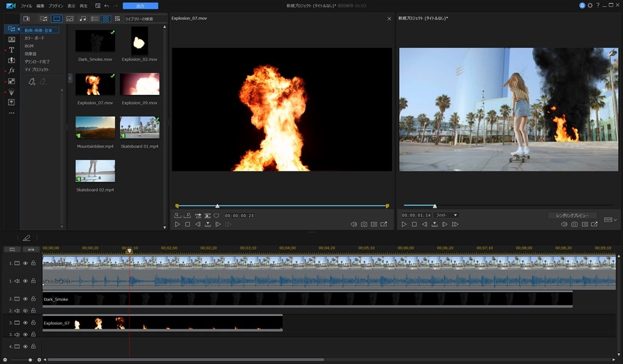Open the Title room (T icon)
The image size is (623, 364).
[x=11, y=50]
